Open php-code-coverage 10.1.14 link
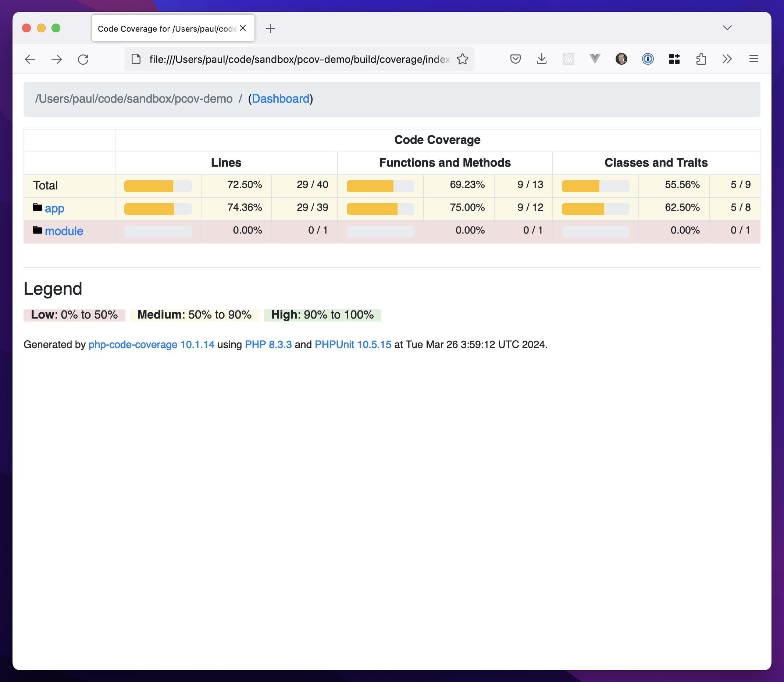This screenshot has width=784, height=682. (152, 344)
